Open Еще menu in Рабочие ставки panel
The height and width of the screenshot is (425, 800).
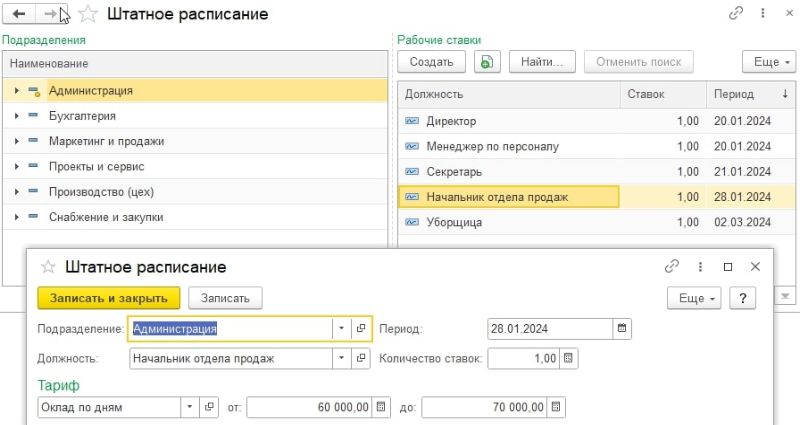[769, 62]
